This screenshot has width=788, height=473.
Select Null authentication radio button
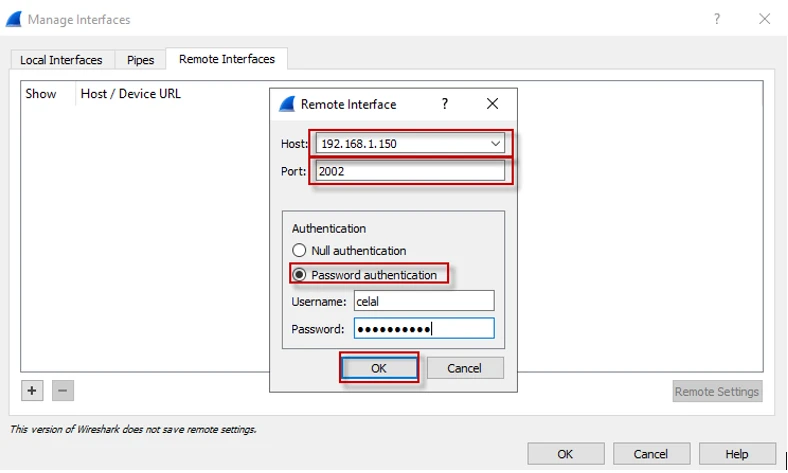[299, 251]
